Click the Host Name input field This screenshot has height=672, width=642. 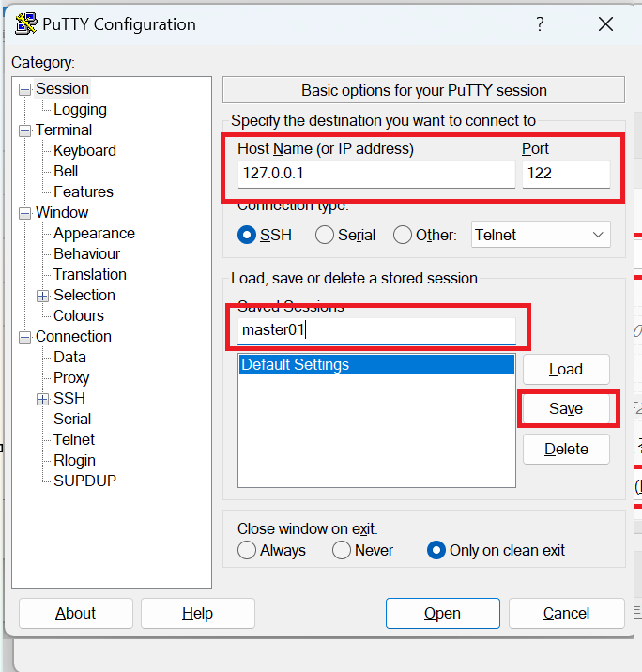[376, 174]
